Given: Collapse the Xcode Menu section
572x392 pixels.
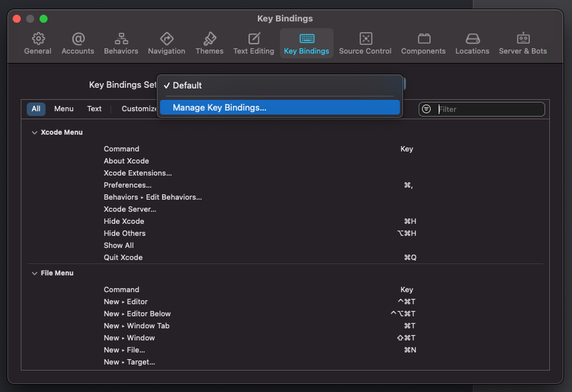Looking at the screenshot, I should click(x=34, y=133).
